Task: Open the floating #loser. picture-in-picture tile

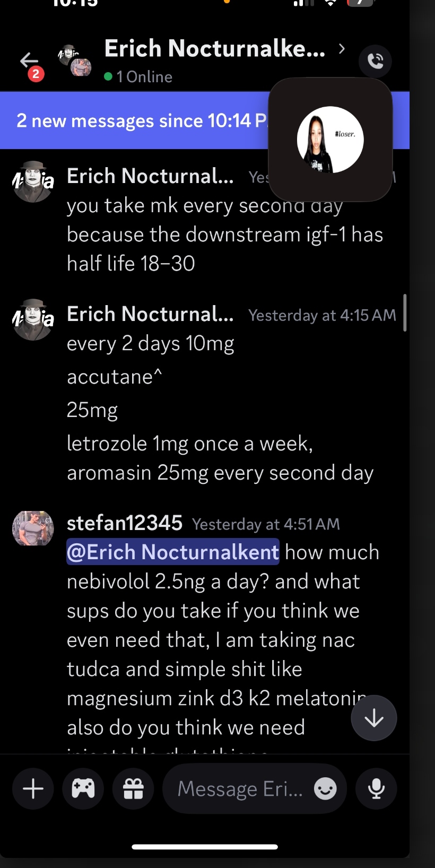Action: pos(330,140)
